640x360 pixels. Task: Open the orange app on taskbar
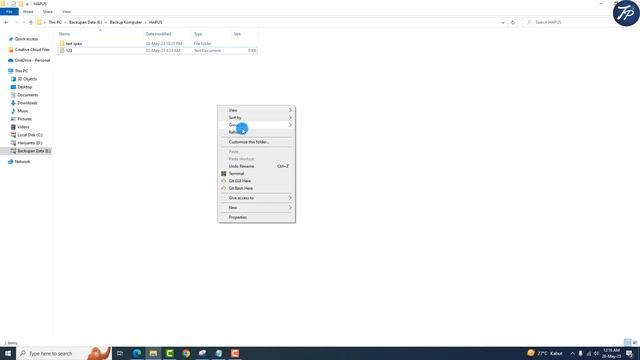235,353
